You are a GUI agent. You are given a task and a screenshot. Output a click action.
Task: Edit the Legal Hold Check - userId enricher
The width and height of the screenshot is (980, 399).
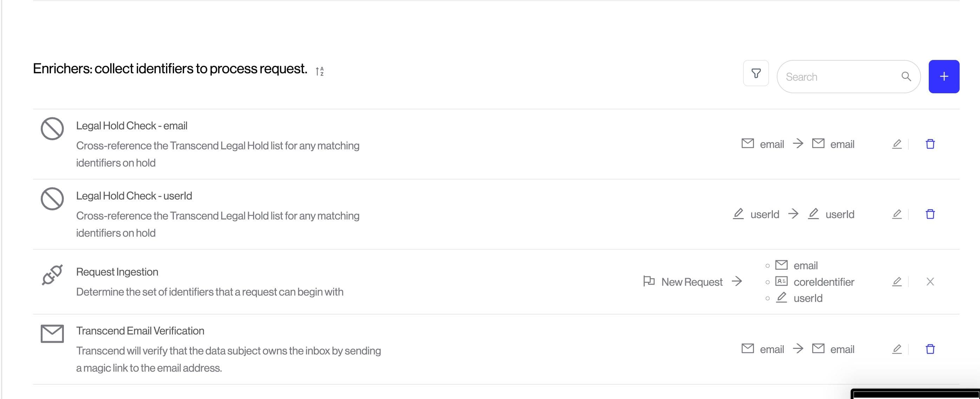pos(897,214)
